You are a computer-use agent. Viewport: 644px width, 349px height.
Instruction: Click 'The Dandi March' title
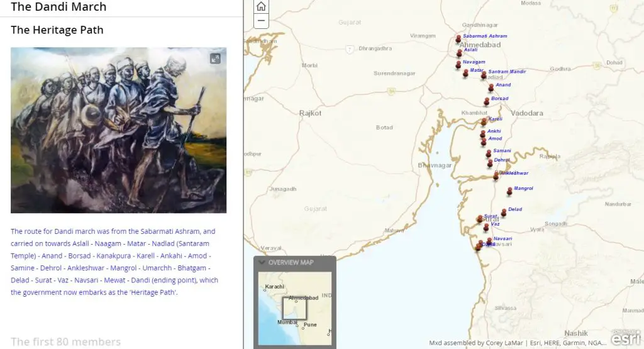58,6
